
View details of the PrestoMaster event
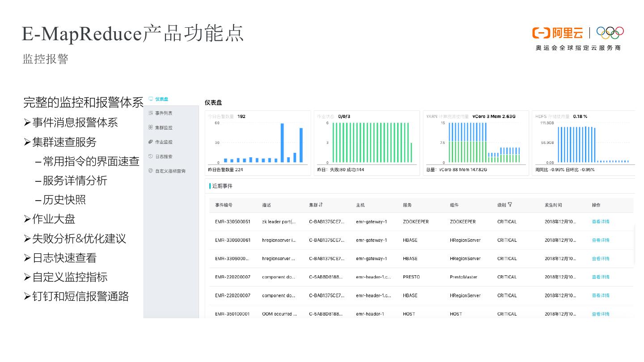click(600, 277)
